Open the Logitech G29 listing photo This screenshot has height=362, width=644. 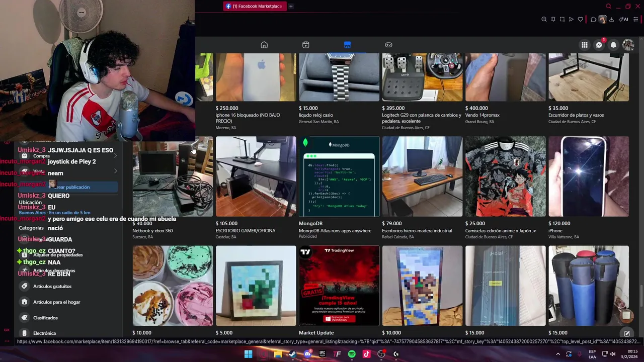click(422, 77)
